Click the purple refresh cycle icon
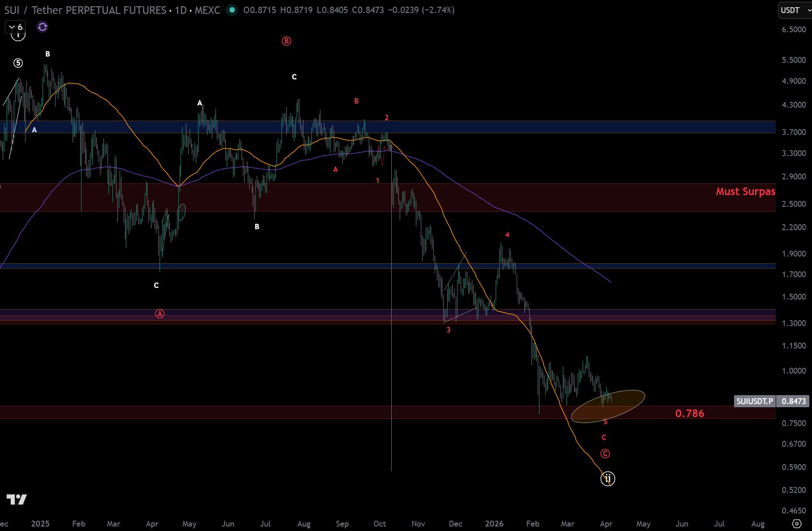This screenshot has width=812, height=531. pyautogui.click(x=43, y=27)
